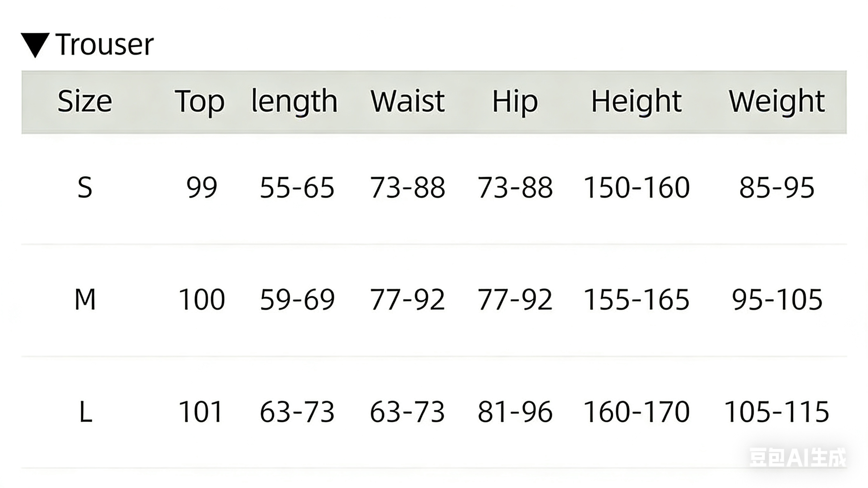Image resolution: width=868 pixels, height=488 pixels.
Task: Click the Height column header
Action: point(636,102)
